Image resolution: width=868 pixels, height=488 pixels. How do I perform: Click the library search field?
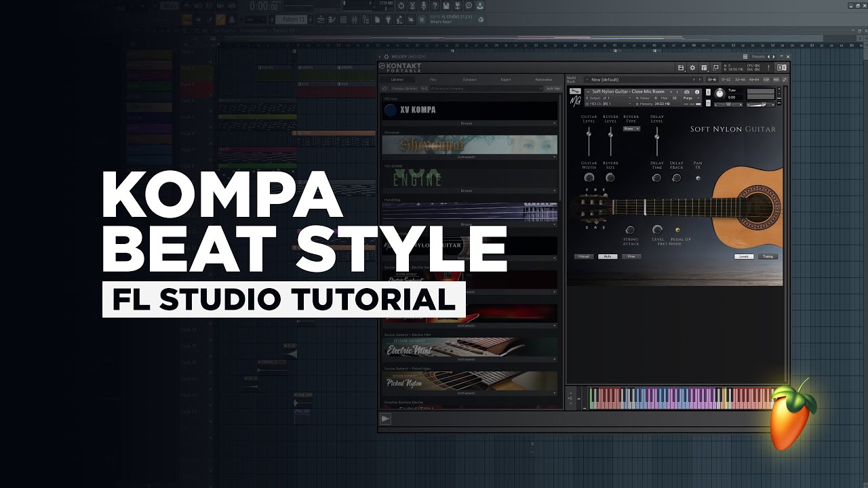(x=486, y=89)
